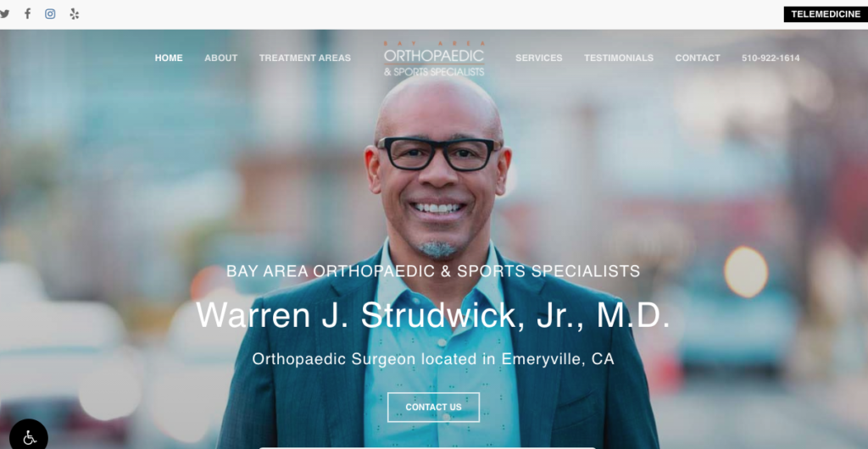Viewport: 868px width, 449px height.
Task: Expand the Services menu
Action: [538, 58]
